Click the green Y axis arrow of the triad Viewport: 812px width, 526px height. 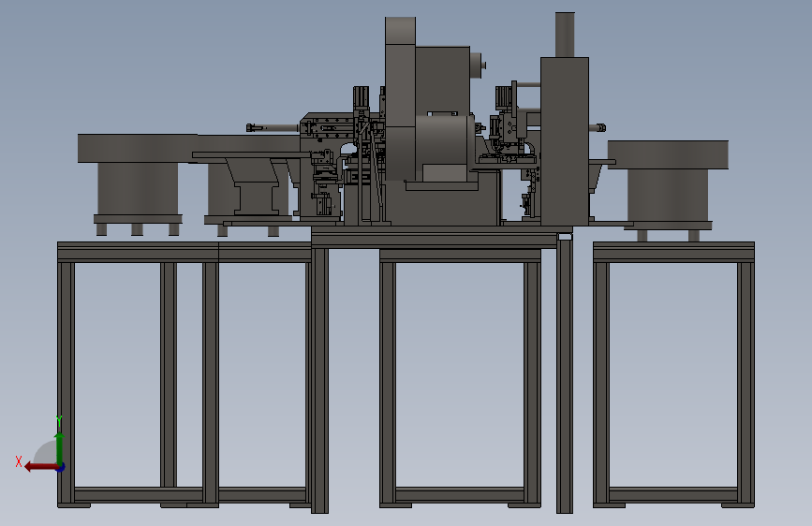point(60,448)
